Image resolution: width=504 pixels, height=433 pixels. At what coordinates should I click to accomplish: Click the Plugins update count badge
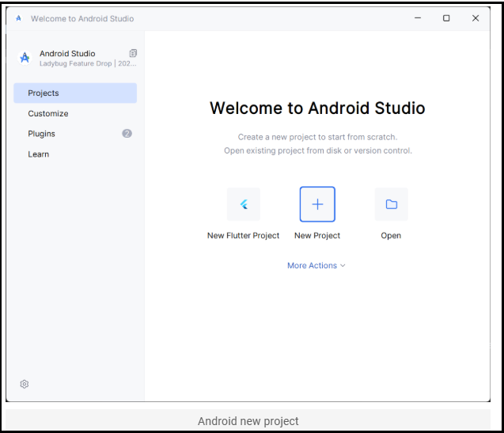click(127, 134)
